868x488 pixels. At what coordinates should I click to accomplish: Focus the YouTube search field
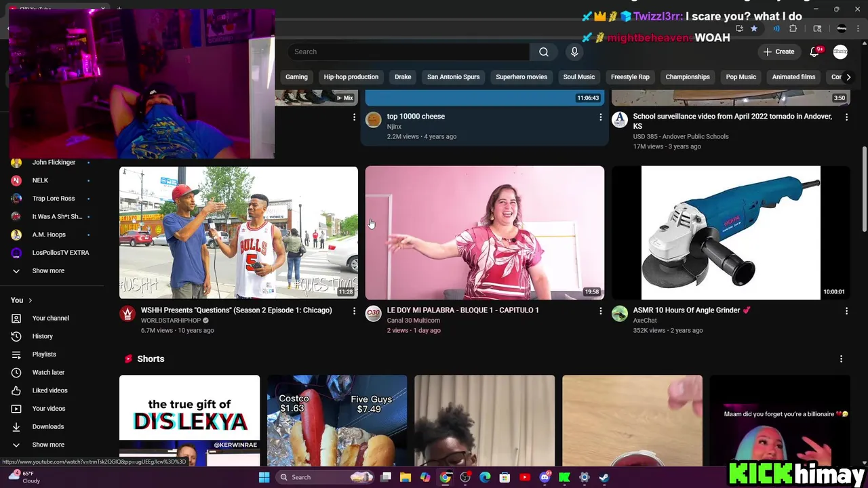tap(408, 52)
